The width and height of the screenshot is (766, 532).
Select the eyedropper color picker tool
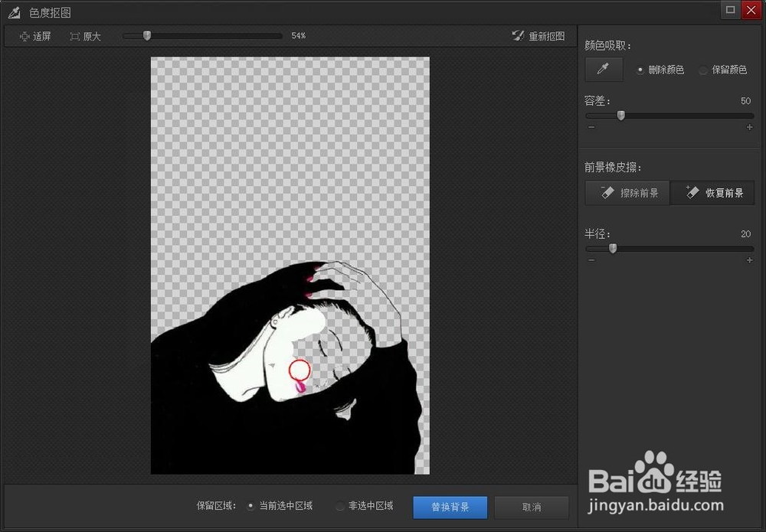click(x=604, y=70)
